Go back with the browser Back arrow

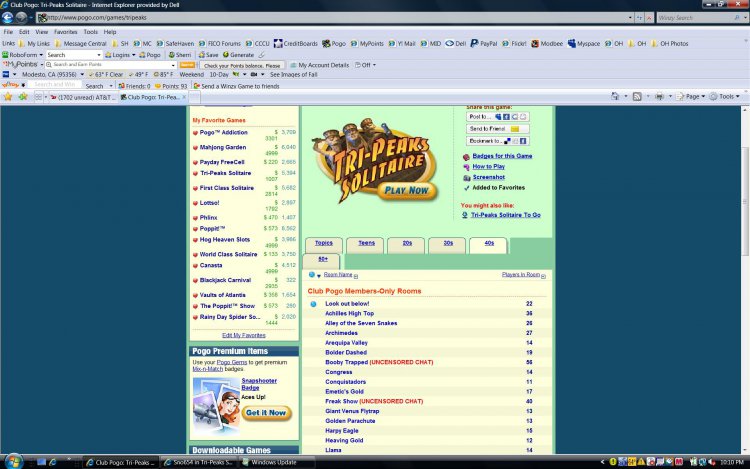[7, 18]
